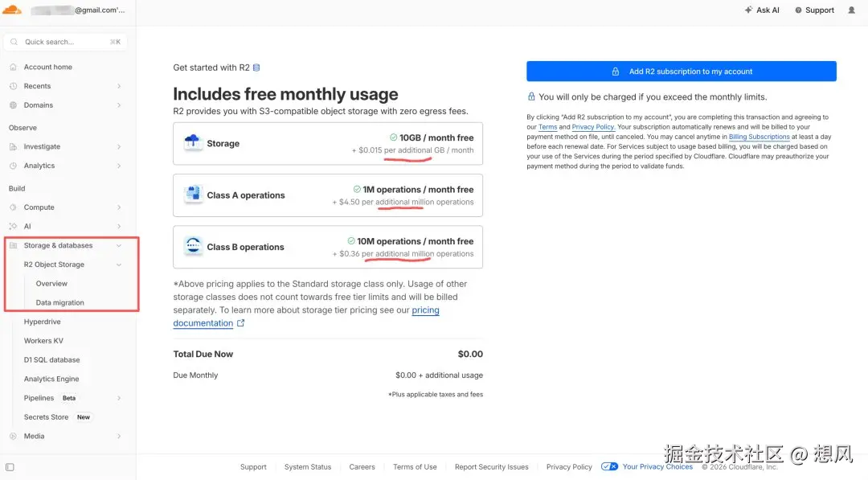Open R2 Overview page

pyautogui.click(x=51, y=284)
